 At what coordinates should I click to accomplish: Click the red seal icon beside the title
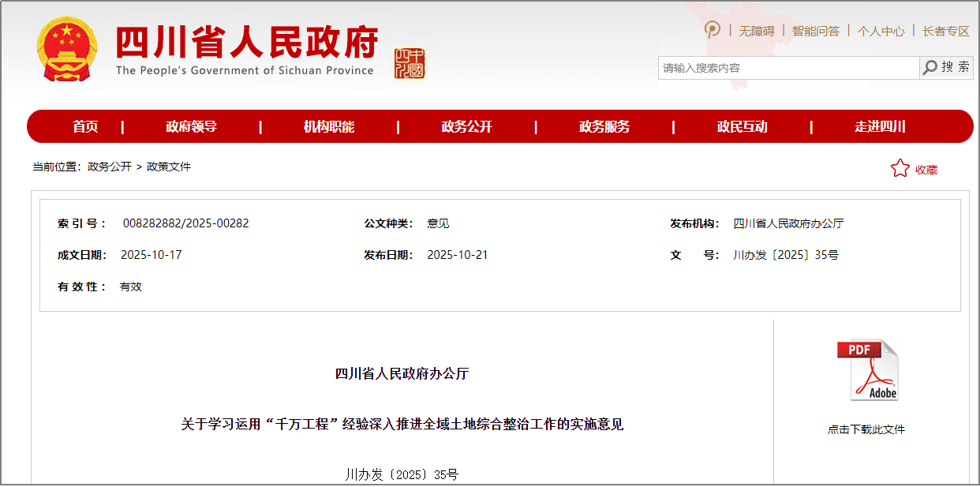[410, 63]
